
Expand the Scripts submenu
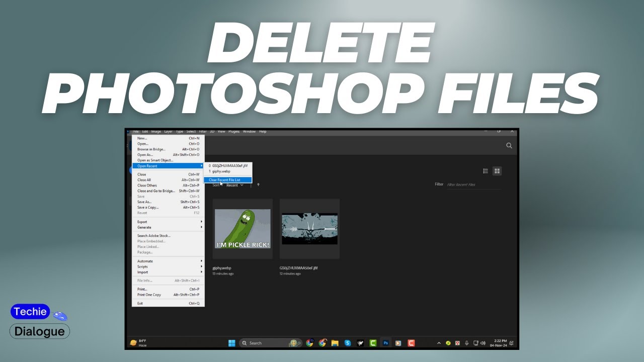[x=168, y=266]
